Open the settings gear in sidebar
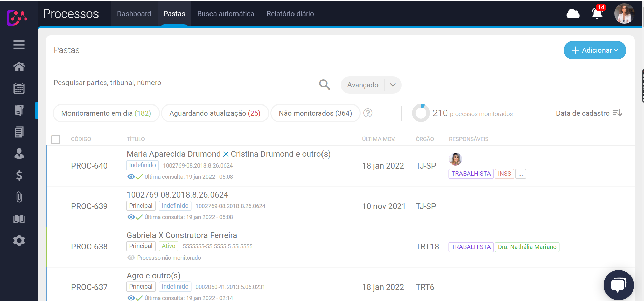644x301 pixels. pos(19,241)
